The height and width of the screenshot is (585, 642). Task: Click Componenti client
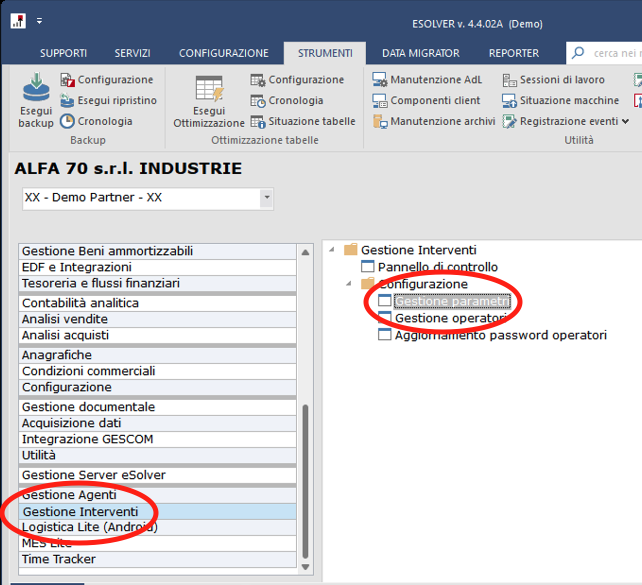click(x=426, y=100)
